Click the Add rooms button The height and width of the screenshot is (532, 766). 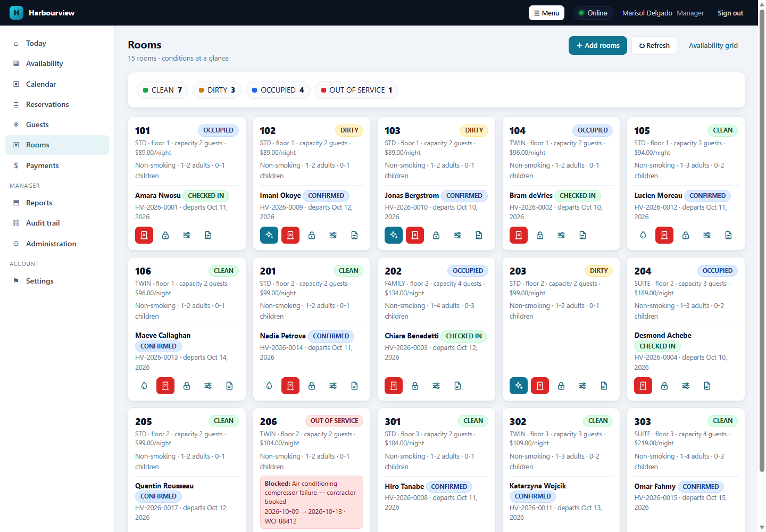(598, 46)
